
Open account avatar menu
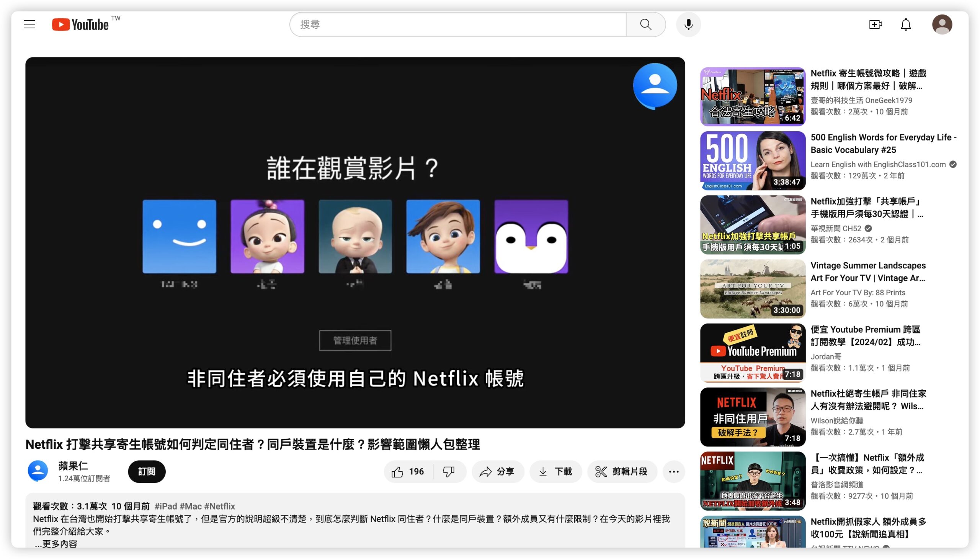point(942,25)
